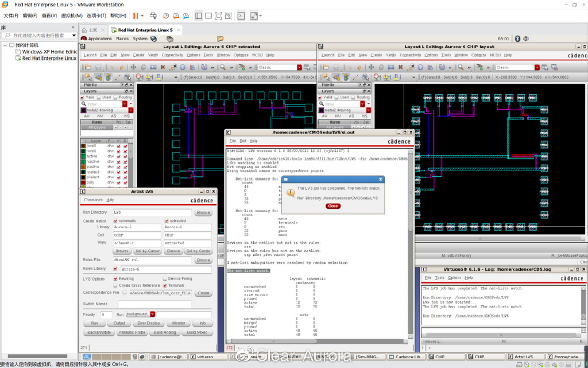Click Close on LVS job completed dialog
This screenshot has width=588, height=368.
point(332,206)
